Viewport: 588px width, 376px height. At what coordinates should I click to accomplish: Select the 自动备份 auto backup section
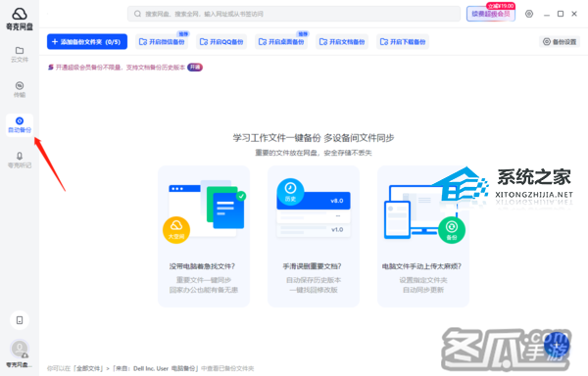click(x=20, y=125)
